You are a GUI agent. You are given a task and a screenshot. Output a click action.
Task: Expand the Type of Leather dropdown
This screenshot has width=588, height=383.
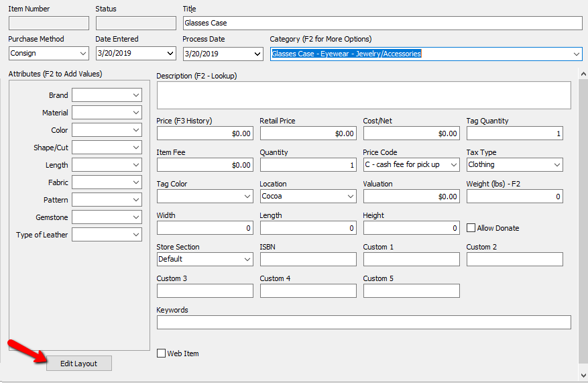point(107,235)
